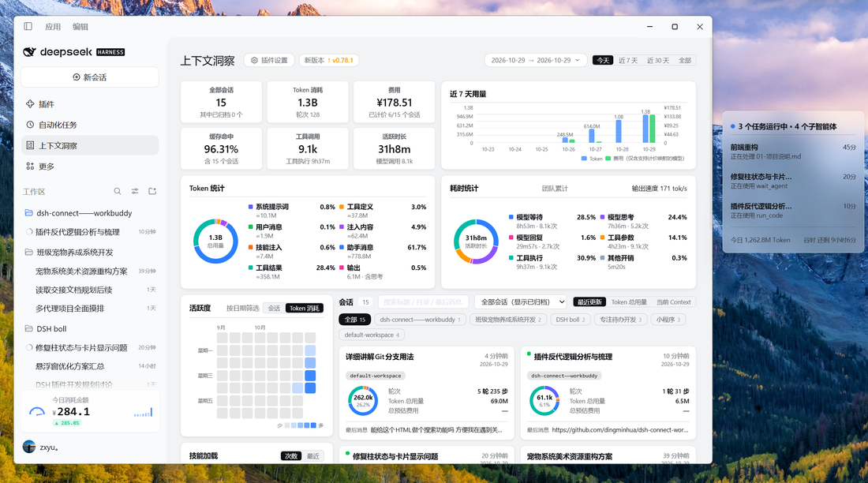Select the 全部 time range
The height and width of the screenshot is (483, 868).
(685, 60)
